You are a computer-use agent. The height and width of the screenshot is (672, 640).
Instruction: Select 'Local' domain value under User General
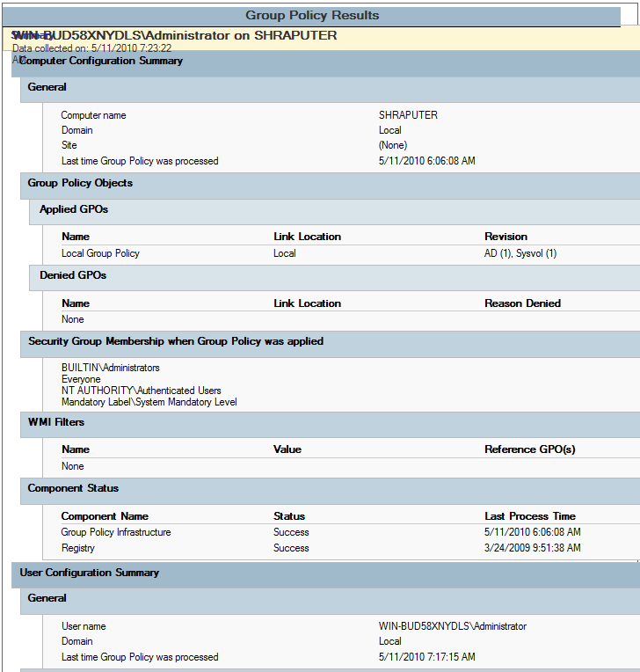click(389, 641)
